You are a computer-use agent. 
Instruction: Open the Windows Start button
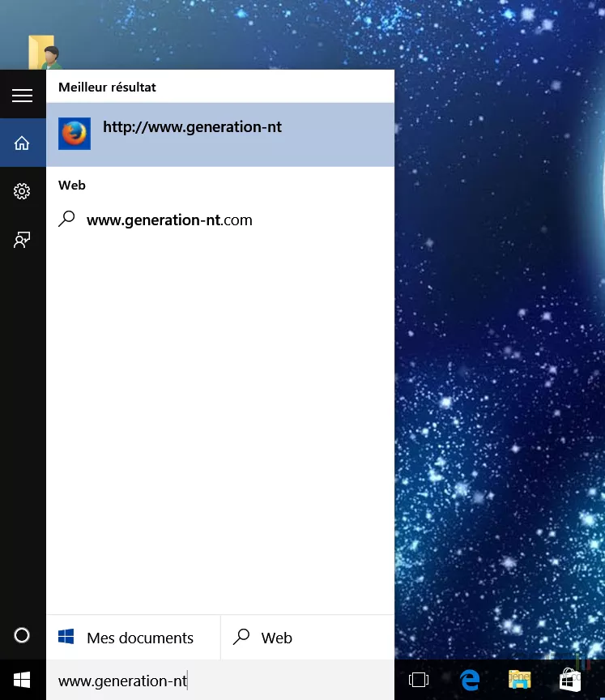[x=22, y=681]
